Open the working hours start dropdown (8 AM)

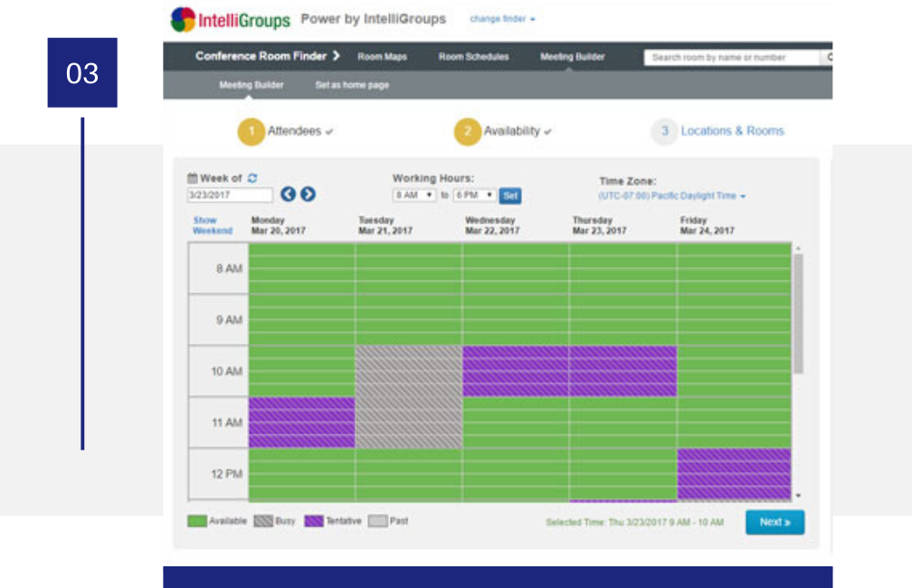point(414,195)
